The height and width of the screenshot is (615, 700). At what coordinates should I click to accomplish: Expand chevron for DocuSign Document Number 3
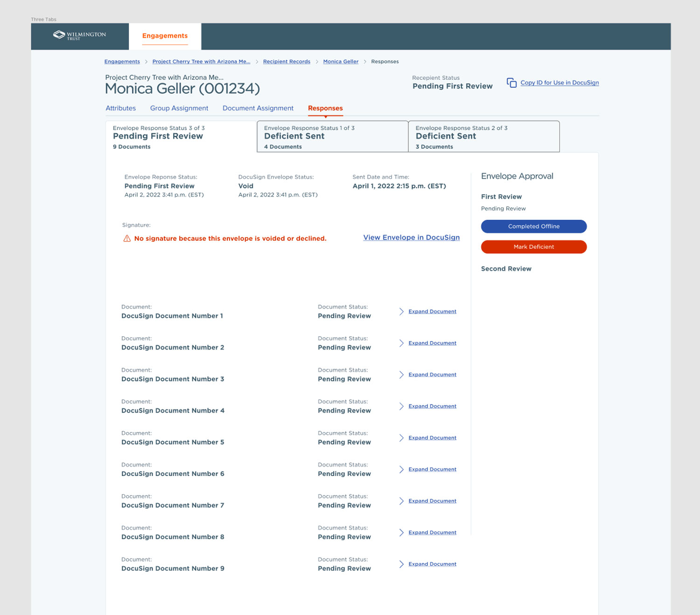(x=401, y=375)
